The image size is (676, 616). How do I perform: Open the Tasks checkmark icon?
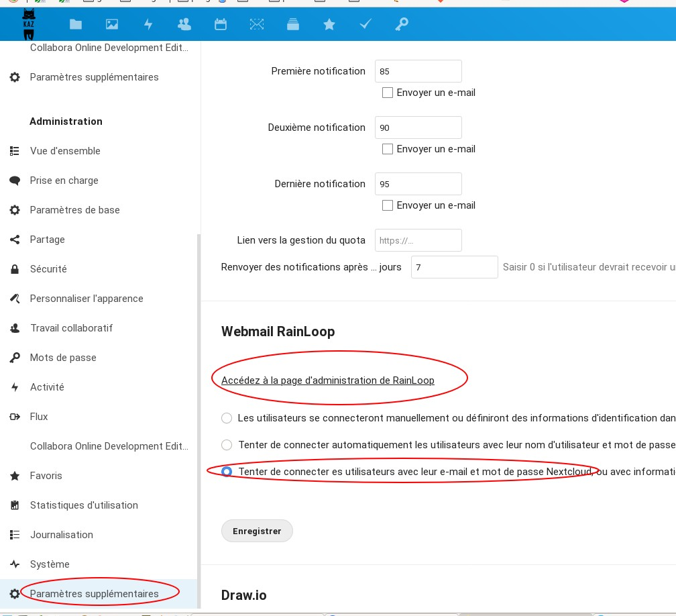click(x=365, y=25)
